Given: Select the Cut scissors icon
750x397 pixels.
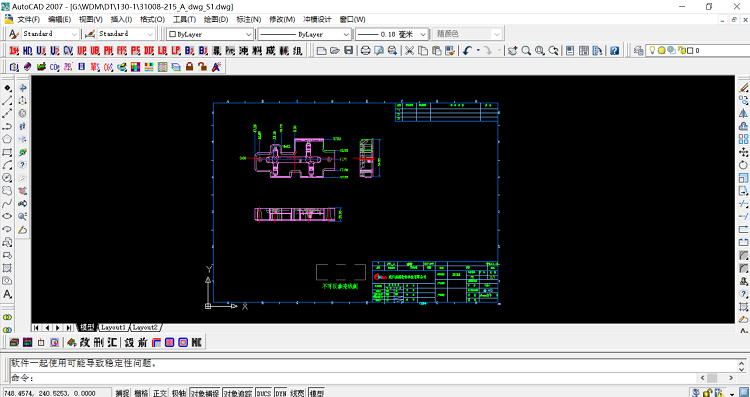Looking at the screenshot, I should 409,50.
